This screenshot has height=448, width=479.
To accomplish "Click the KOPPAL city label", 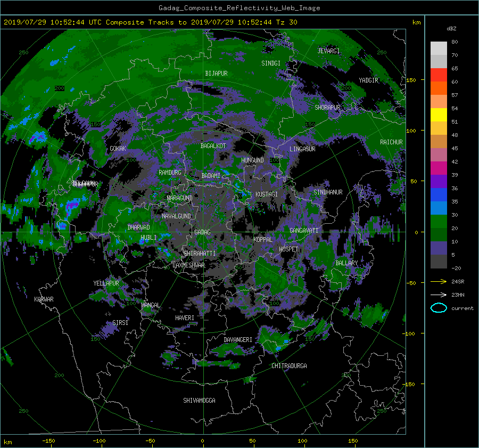I will (263, 240).
